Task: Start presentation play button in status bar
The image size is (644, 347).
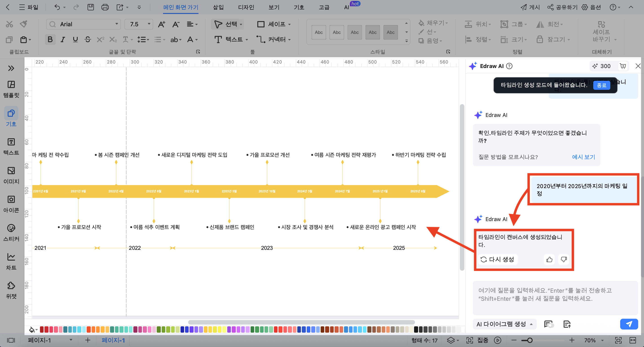Action: tap(498, 340)
